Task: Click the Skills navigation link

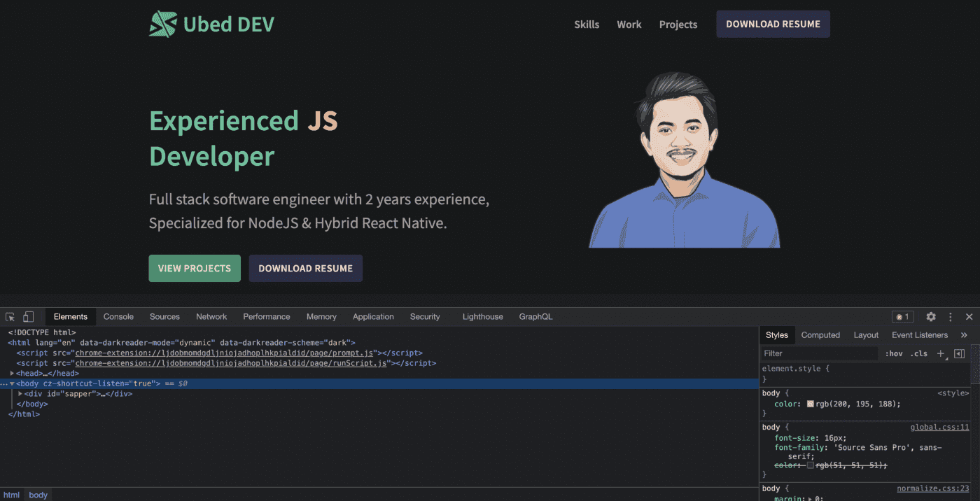Action: tap(587, 24)
